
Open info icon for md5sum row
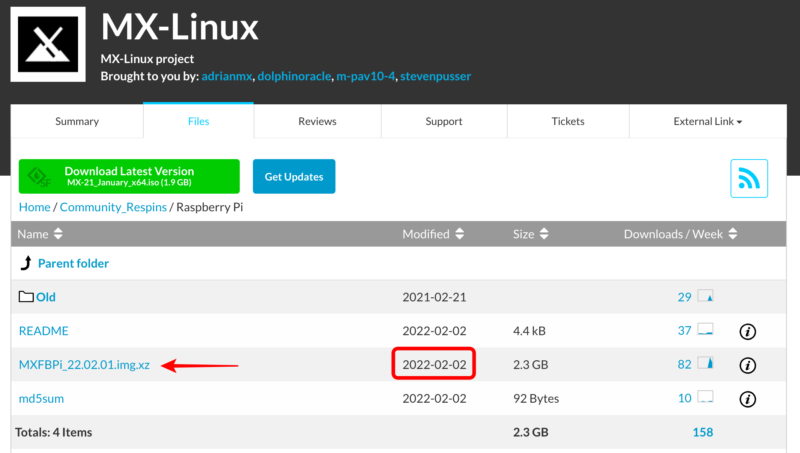tap(747, 399)
